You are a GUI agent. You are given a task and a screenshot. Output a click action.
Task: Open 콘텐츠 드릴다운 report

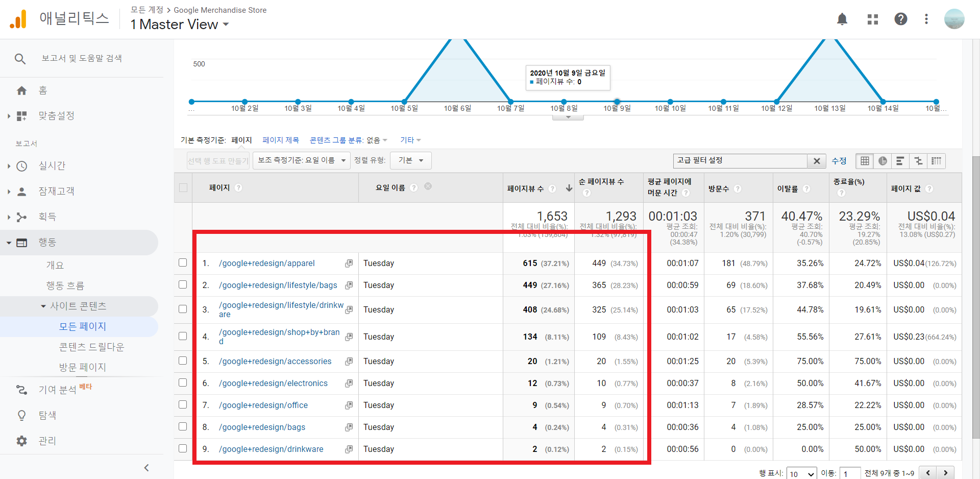click(x=92, y=347)
